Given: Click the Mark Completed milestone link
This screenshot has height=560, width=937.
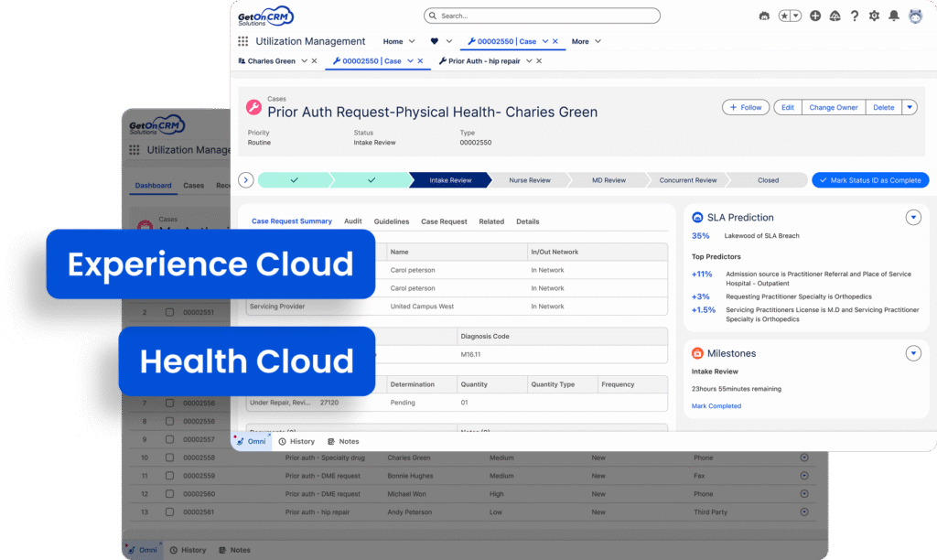Looking at the screenshot, I should (716, 405).
